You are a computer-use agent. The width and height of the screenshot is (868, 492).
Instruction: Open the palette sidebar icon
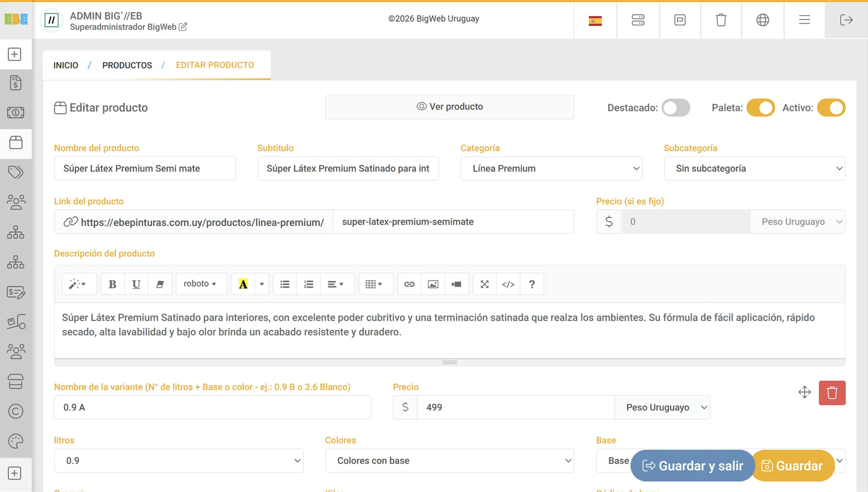point(16,441)
